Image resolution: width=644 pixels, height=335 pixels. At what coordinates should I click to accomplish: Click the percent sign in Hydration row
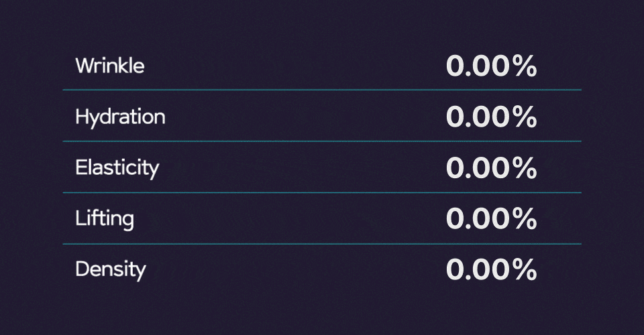click(x=525, y=117)
